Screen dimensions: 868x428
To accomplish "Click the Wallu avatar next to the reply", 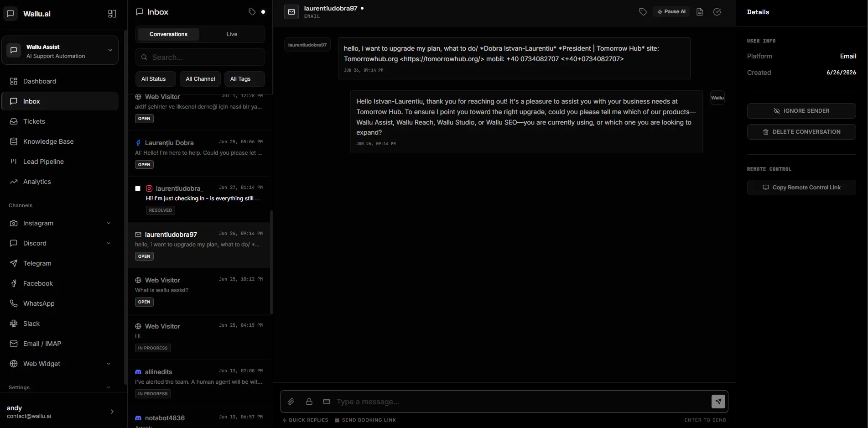I will tap(717, 98).
